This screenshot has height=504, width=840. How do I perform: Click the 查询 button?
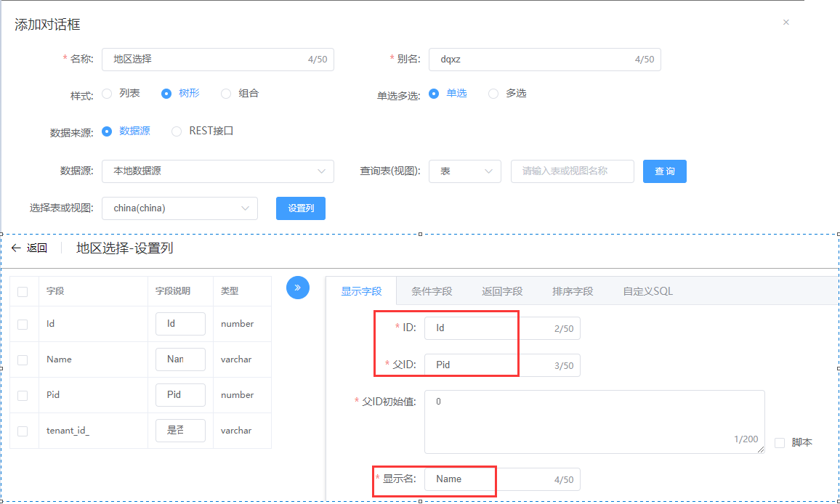click(664, 171)
